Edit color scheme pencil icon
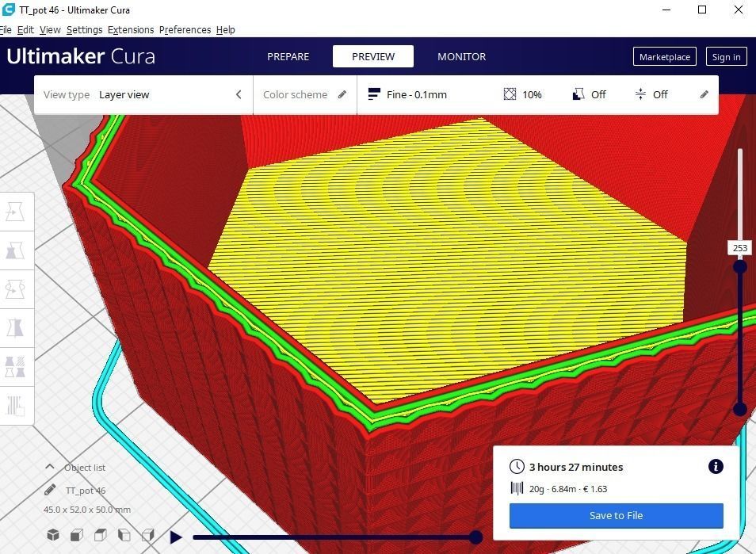The image size is (756, 554). tap(342, 94)
